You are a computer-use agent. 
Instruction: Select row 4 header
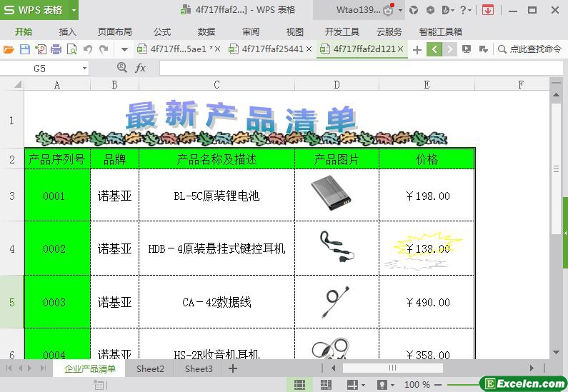tap(12, 248)
